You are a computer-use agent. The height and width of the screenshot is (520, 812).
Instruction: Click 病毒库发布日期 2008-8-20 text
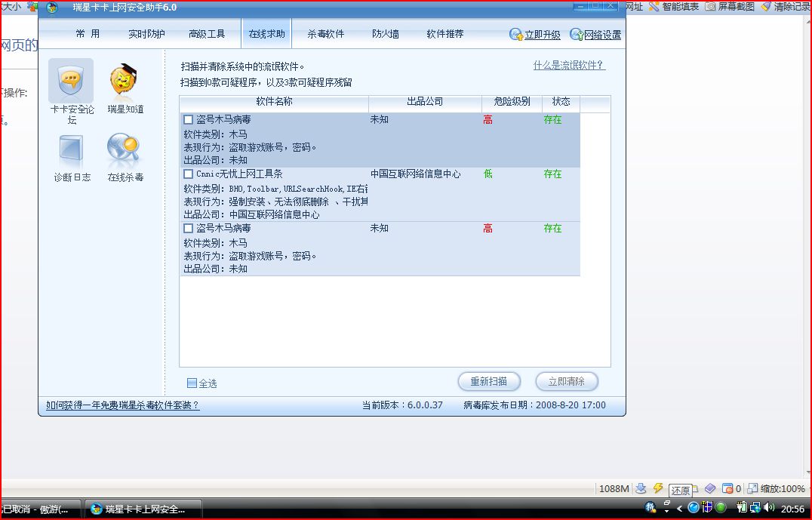click(x=534, y=405)
